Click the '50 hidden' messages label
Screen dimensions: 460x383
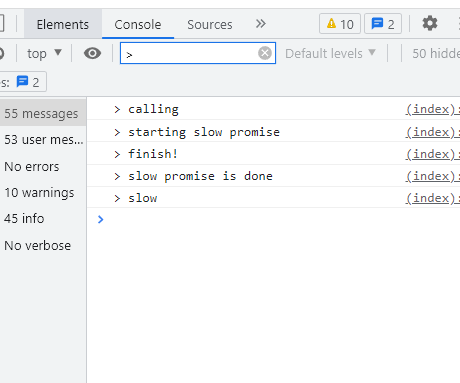(436, 53)
